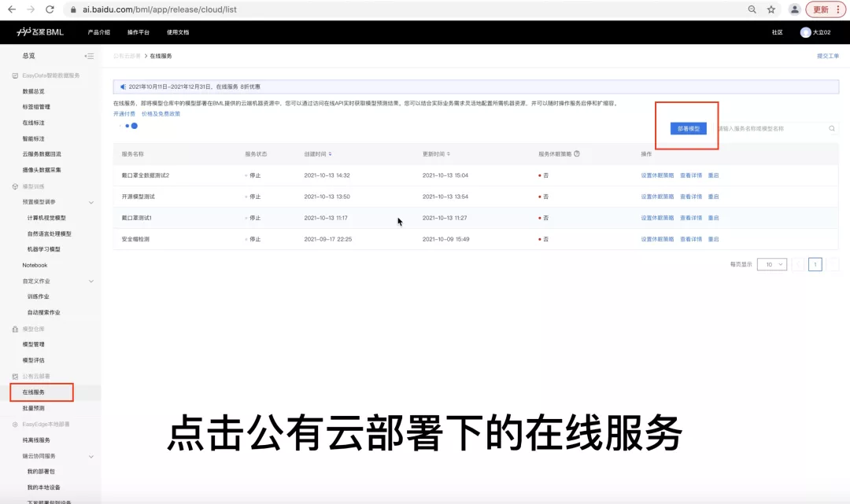Open 自动搜索作业 in the sidebar
Screen dimensions: 850x504
point(44,312)
